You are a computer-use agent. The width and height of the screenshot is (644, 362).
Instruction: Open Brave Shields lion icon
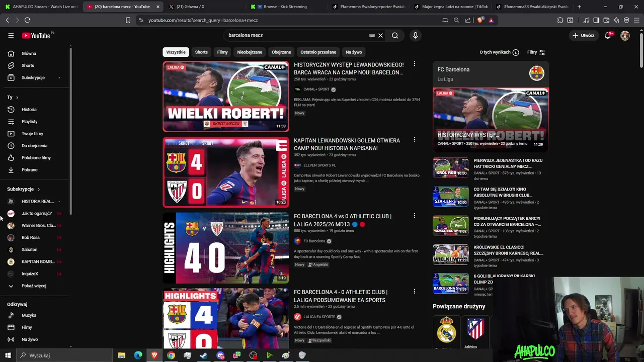point(480,20)
